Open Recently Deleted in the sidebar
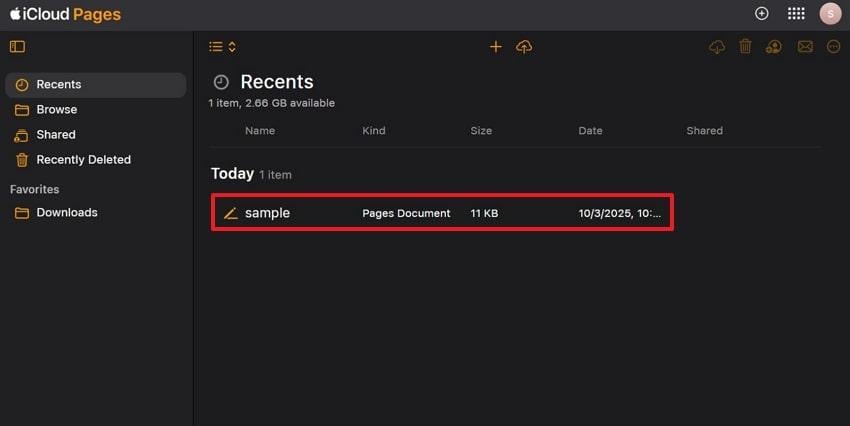 tap(83, 160)
